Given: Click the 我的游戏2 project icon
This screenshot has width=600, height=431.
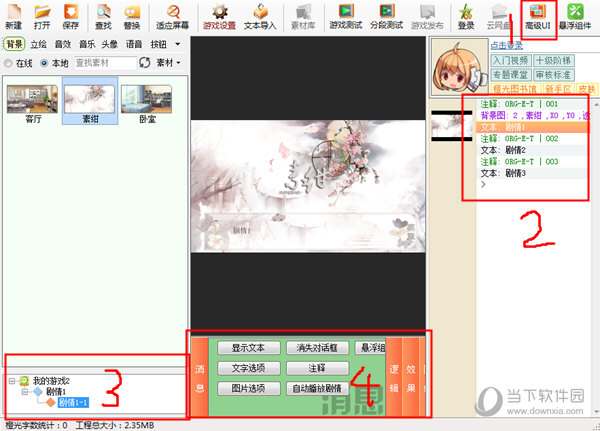Looking at the screenshot, I should [24, 380].
